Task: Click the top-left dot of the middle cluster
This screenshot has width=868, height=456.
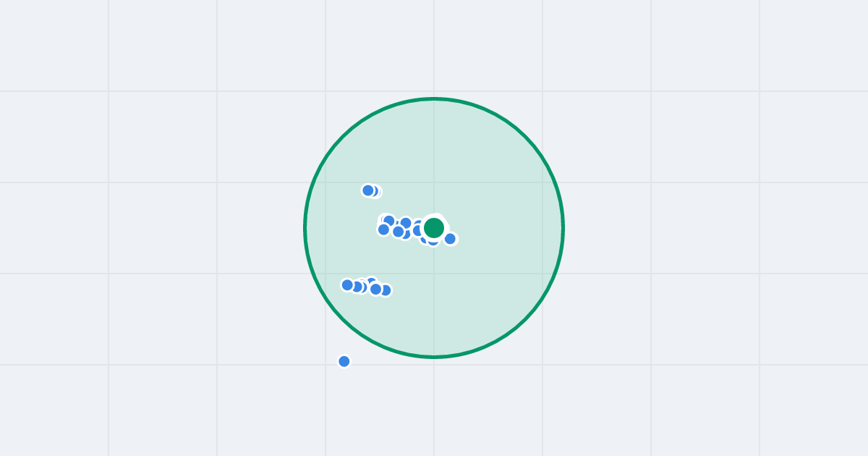Action: [388, 221]
